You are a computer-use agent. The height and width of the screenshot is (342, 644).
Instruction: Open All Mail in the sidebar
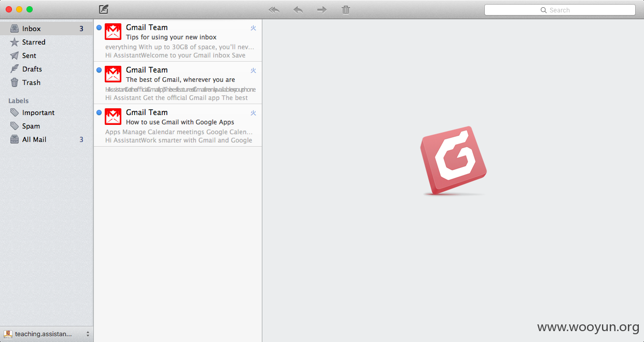coord(47,139)
